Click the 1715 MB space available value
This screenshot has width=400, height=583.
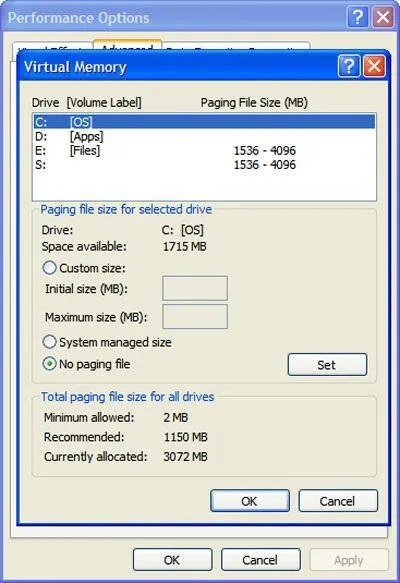click(185, 247)
